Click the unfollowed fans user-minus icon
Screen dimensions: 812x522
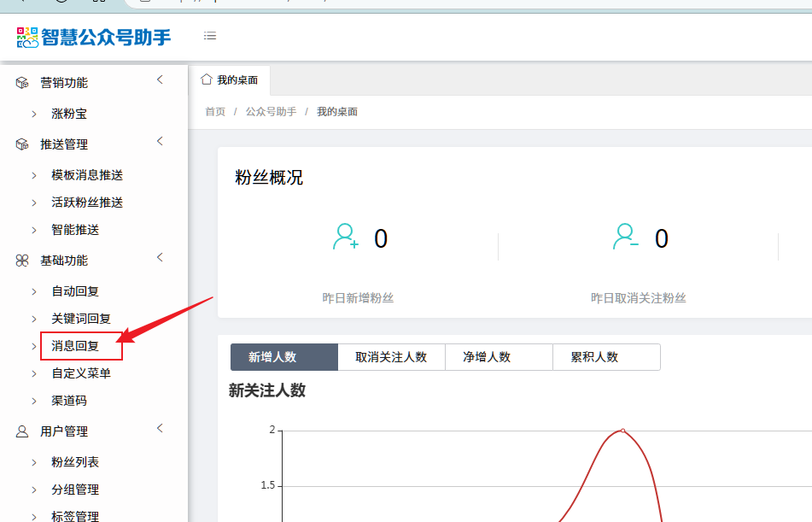pos(625,237)
